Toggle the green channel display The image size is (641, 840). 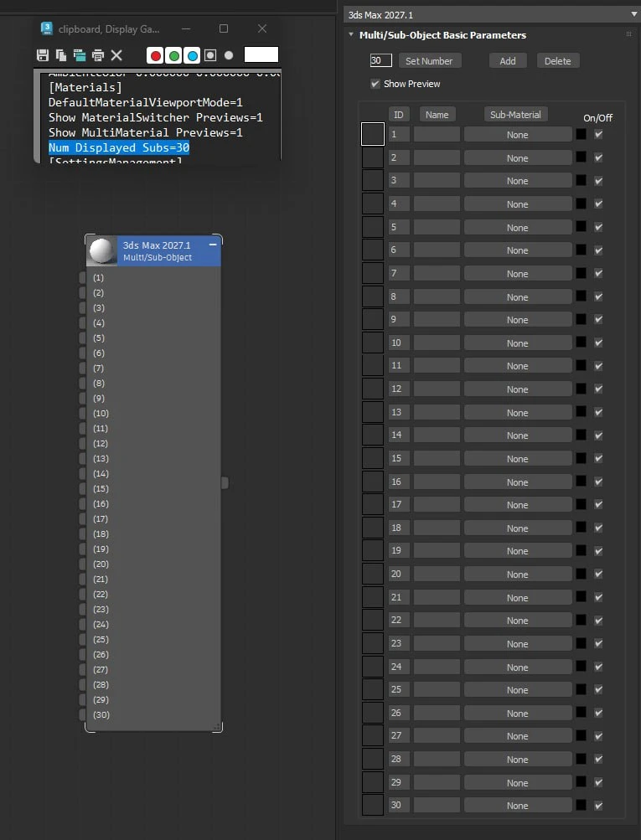(173, 55)
